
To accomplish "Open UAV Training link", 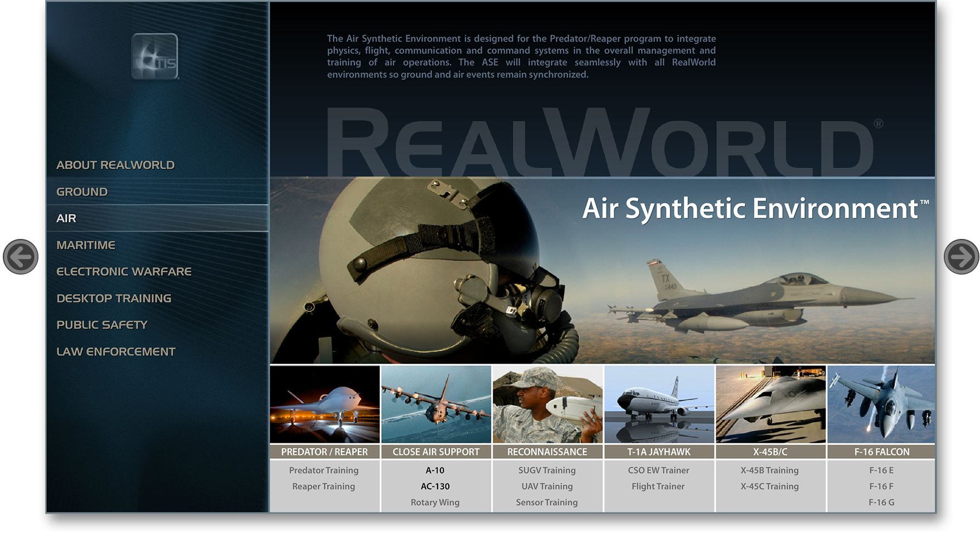I will point(547,487).
